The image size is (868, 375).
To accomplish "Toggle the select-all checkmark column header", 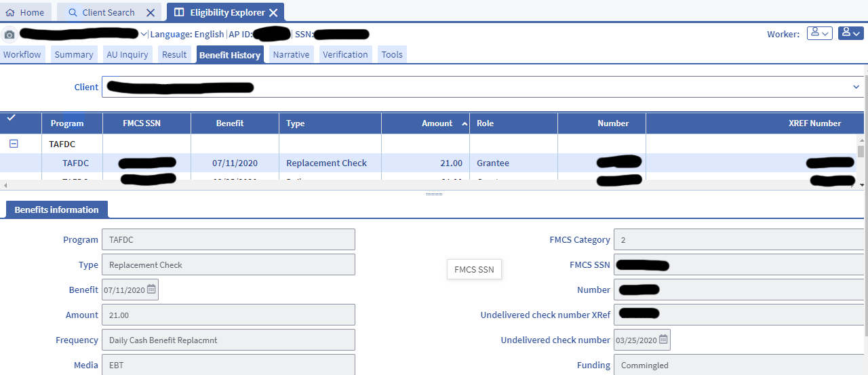I will (11, 118).
